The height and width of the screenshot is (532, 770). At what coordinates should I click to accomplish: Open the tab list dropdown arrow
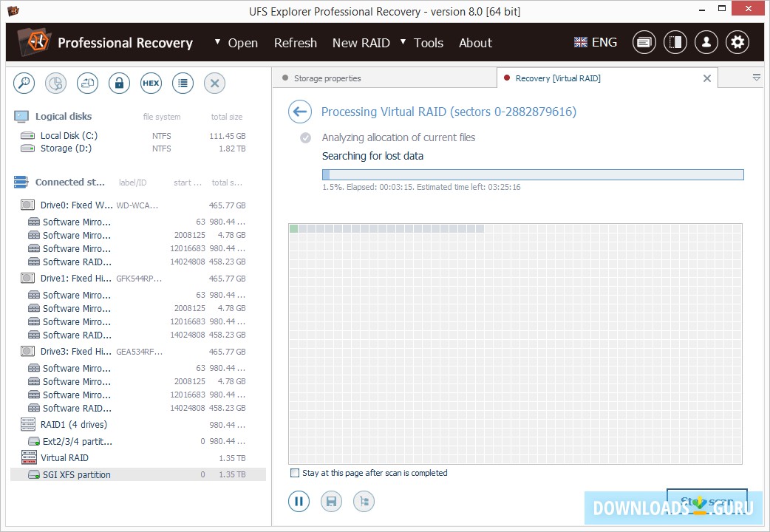point(756,78)
